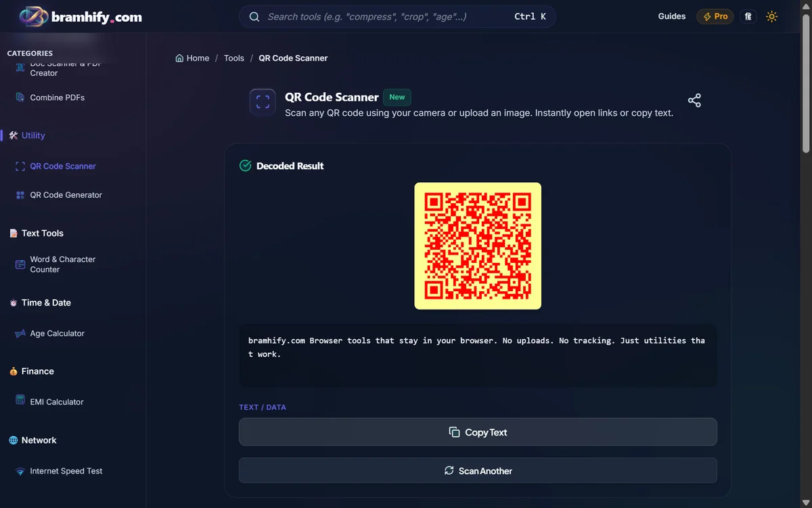Click the New badge next to title

click(397, 97)
